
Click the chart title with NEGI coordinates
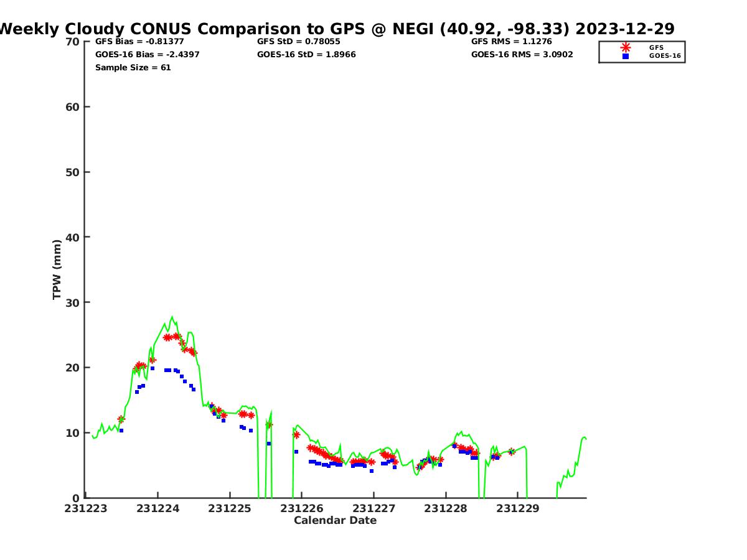pos(336,29)
